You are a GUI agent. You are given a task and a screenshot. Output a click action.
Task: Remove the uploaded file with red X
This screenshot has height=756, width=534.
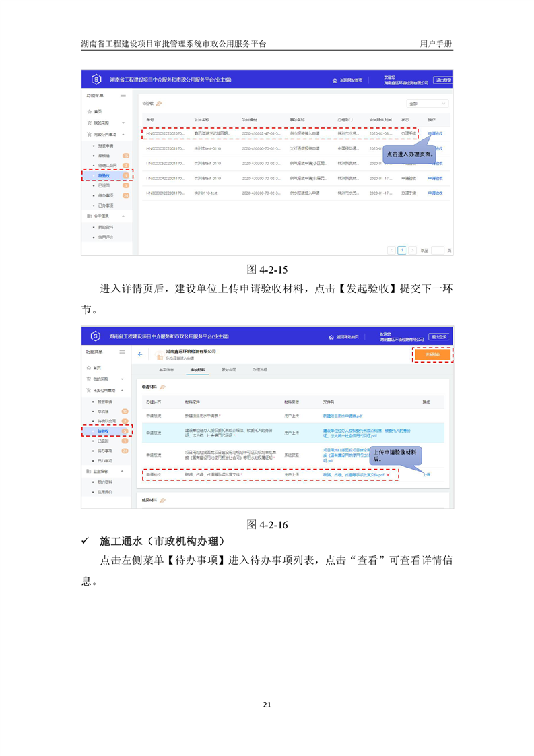[388, 475]
